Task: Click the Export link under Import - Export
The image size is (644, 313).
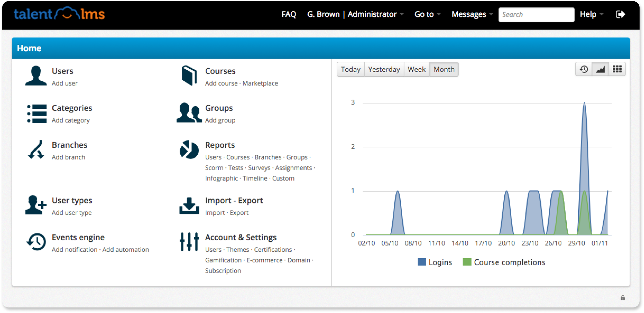Action: point(239,213)
